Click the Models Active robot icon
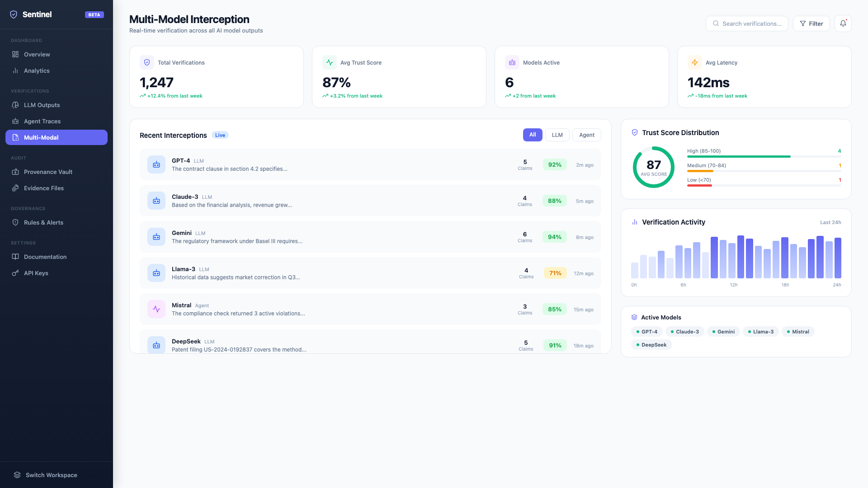Screen dimensions: 868x488 tap(512, 62)
